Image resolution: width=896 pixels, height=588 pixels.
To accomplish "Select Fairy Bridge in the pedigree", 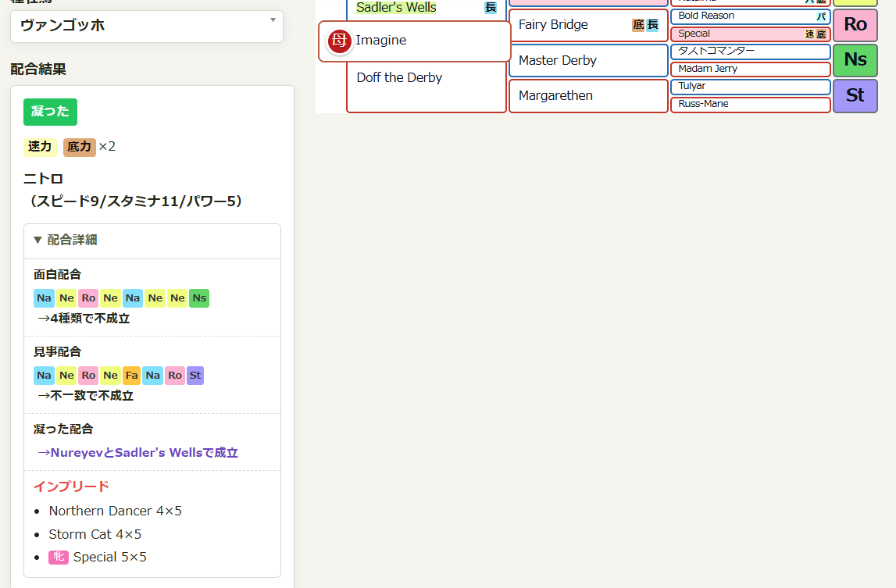I will click(x=553, y=24).
